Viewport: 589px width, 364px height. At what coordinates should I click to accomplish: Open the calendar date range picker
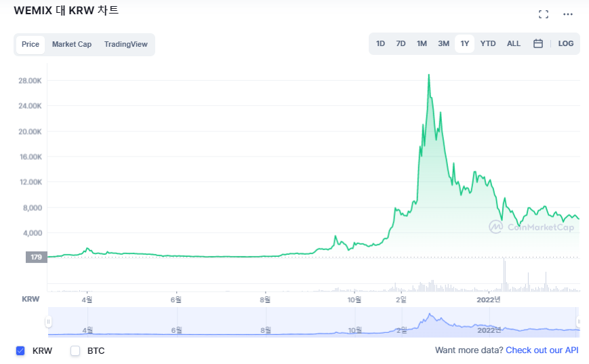(x=538, y=43)
